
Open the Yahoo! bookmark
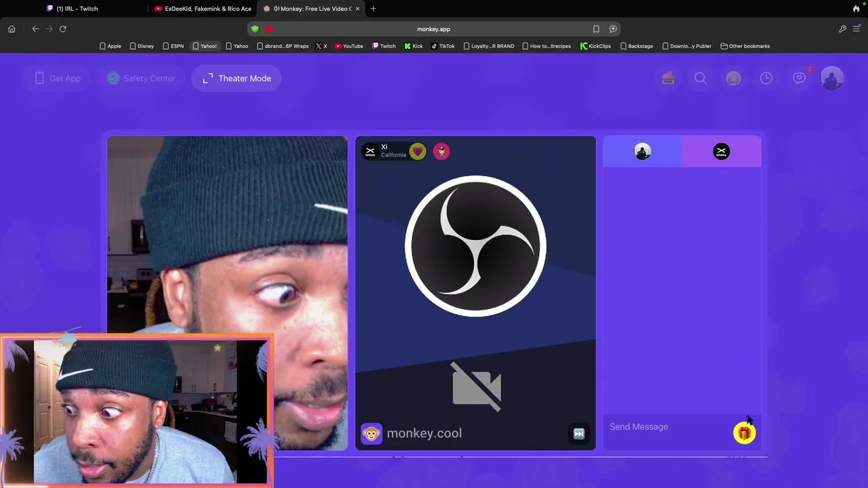point(205,46)
